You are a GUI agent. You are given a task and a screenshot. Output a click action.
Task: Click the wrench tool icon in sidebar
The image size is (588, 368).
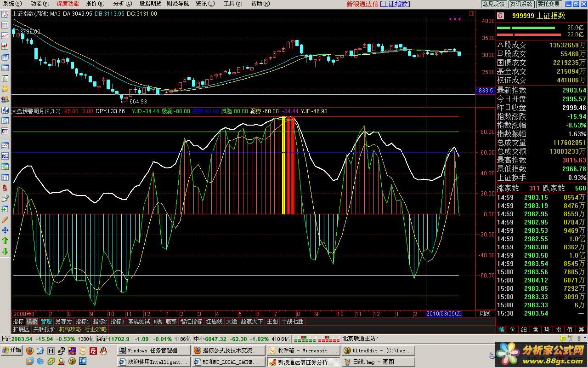point(5,198)
